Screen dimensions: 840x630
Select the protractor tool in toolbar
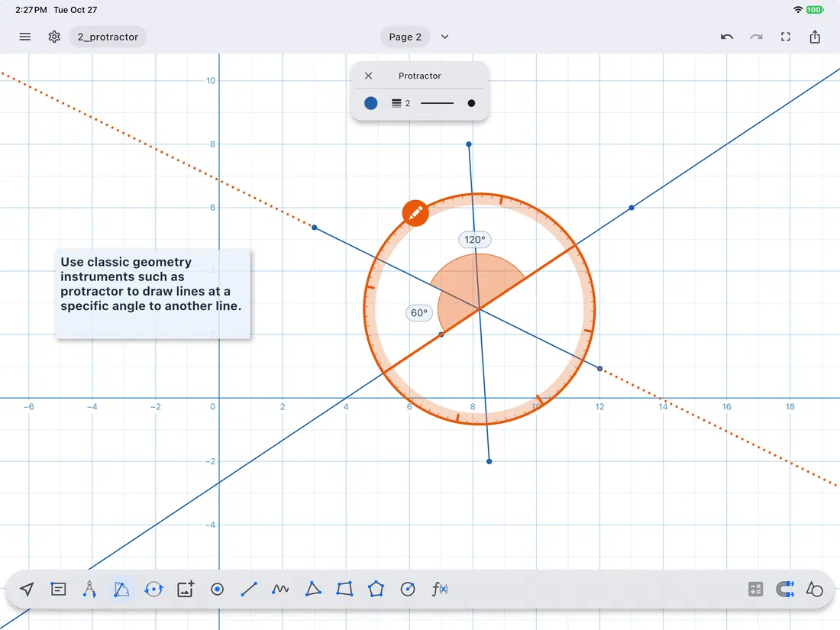click(121, 590)
